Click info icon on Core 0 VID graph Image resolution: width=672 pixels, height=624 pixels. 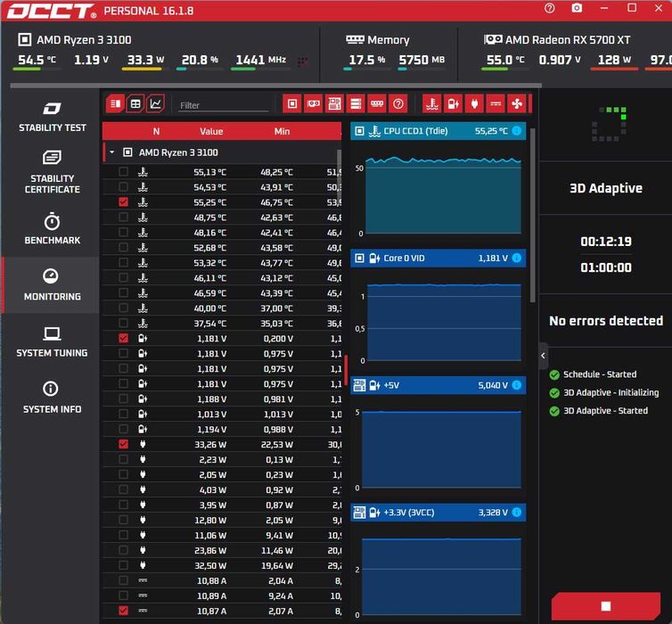click(517, 258)
